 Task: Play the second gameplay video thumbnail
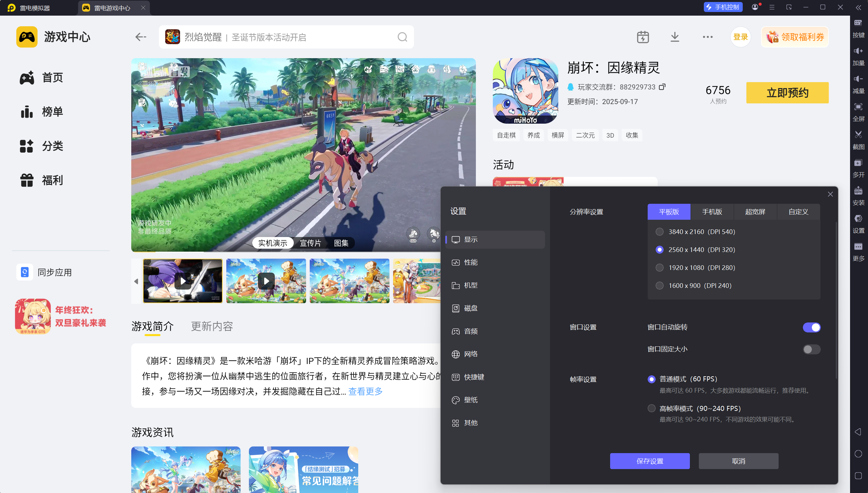[x=266, y=281]
